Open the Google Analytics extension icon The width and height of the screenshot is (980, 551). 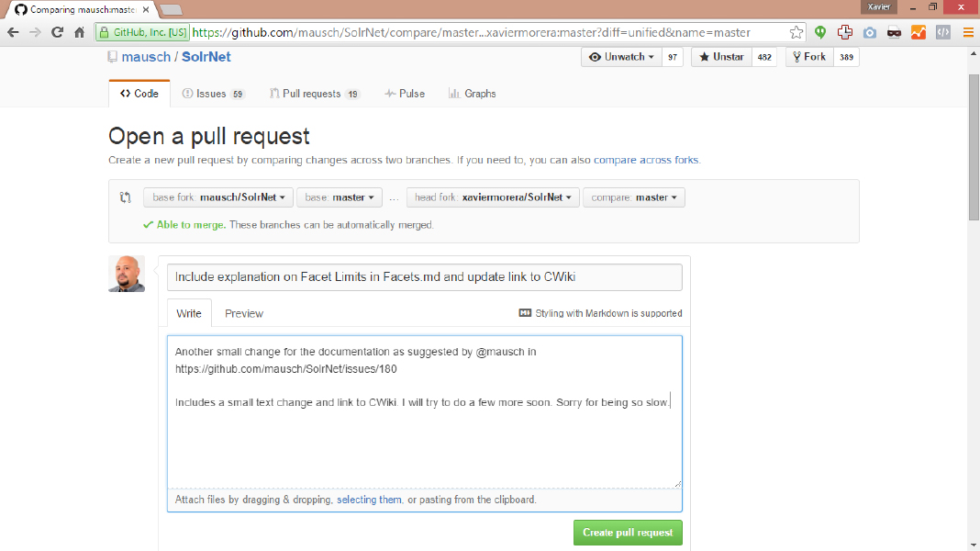click(919, 32)
